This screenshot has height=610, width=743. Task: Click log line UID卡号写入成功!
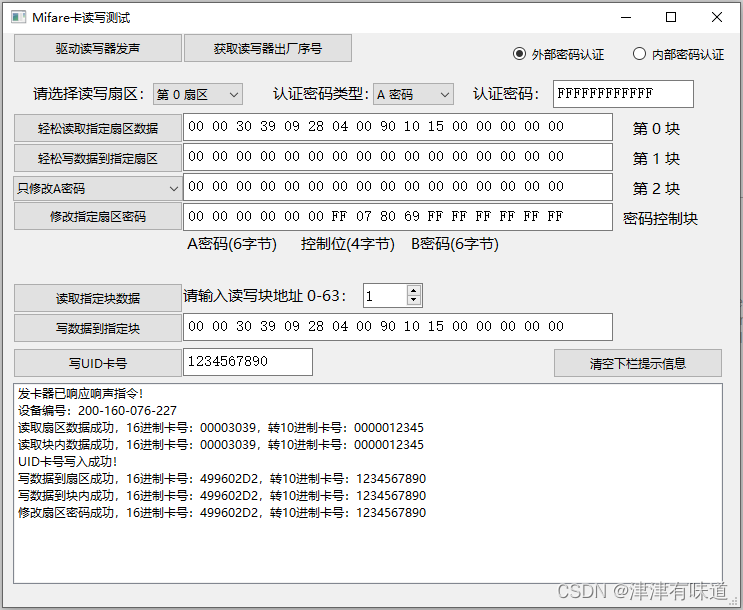click(x=68, y=462)
